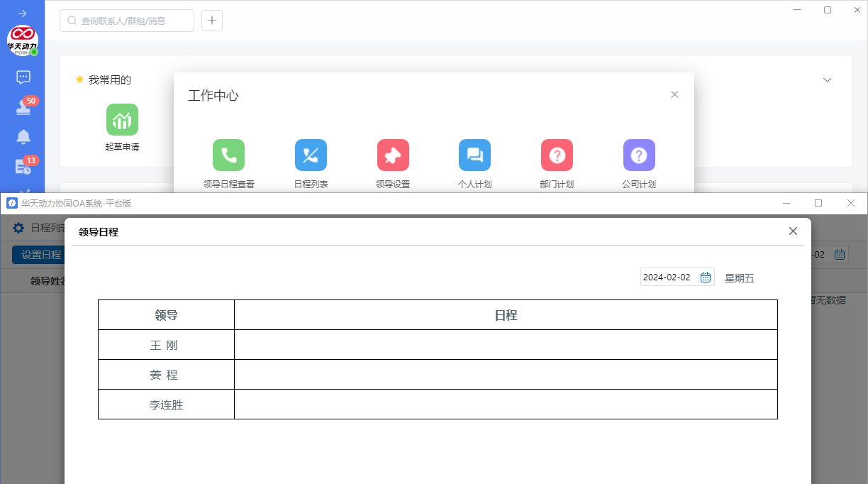
Task: Expand the sidebar using the arrow
Action: pos(22,13)
